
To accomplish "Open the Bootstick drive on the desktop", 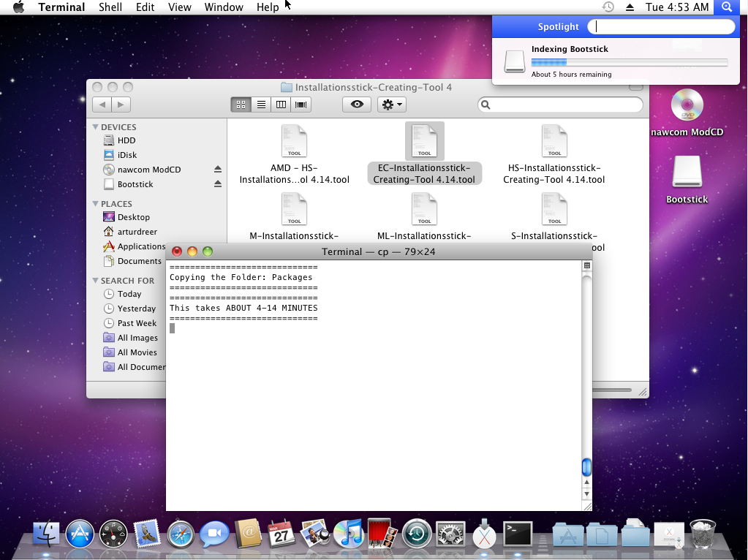I will coord(687,173).
